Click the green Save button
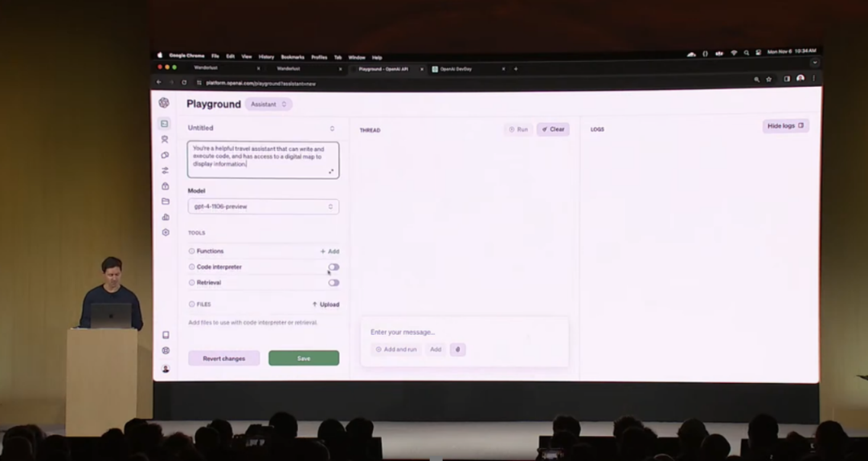The image size is (868, 461). 303,358
